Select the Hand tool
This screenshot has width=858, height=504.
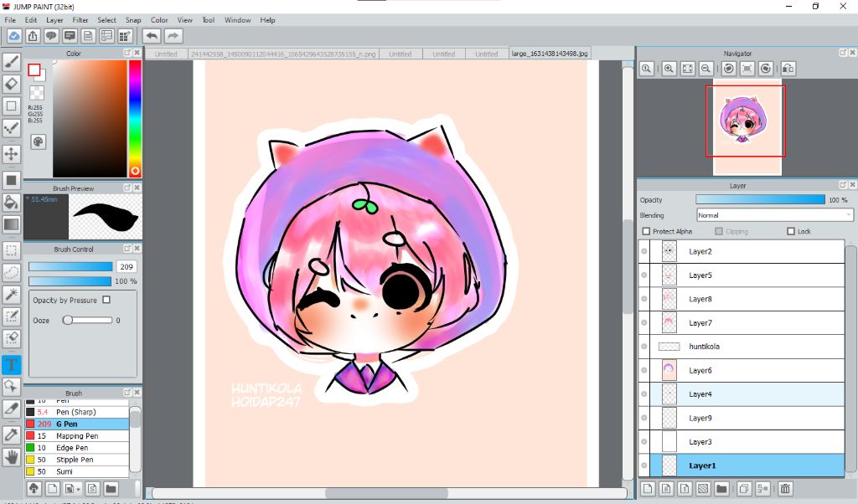(x=12, y=456)
